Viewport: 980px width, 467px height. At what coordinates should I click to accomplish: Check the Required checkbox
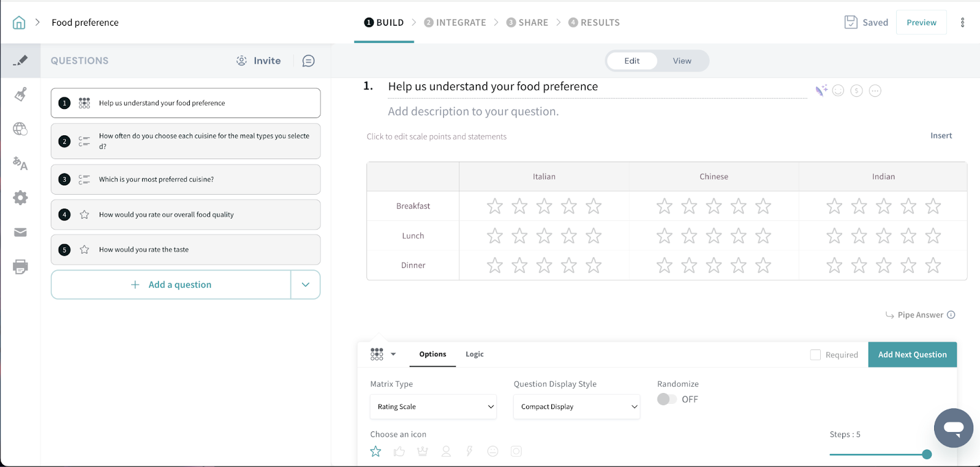(815, 355)
